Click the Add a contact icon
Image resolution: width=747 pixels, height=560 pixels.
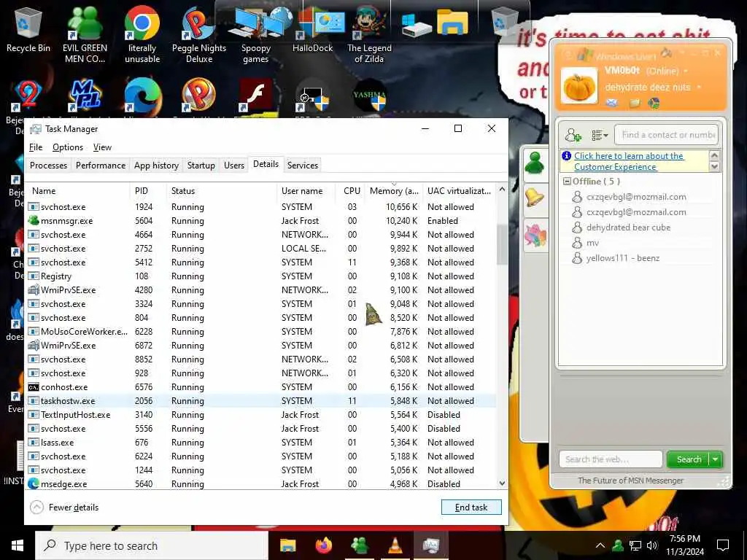(573, 135)
